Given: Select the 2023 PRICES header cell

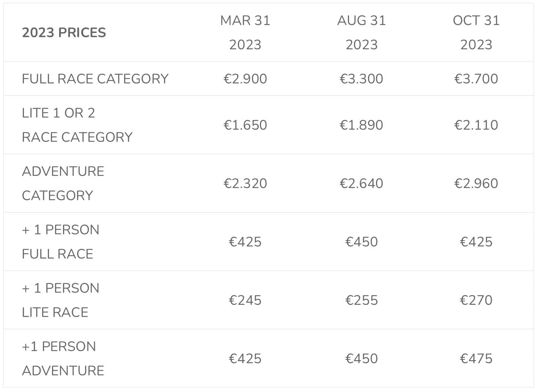Looking at the screenshot, I should (x=64, y=33).
